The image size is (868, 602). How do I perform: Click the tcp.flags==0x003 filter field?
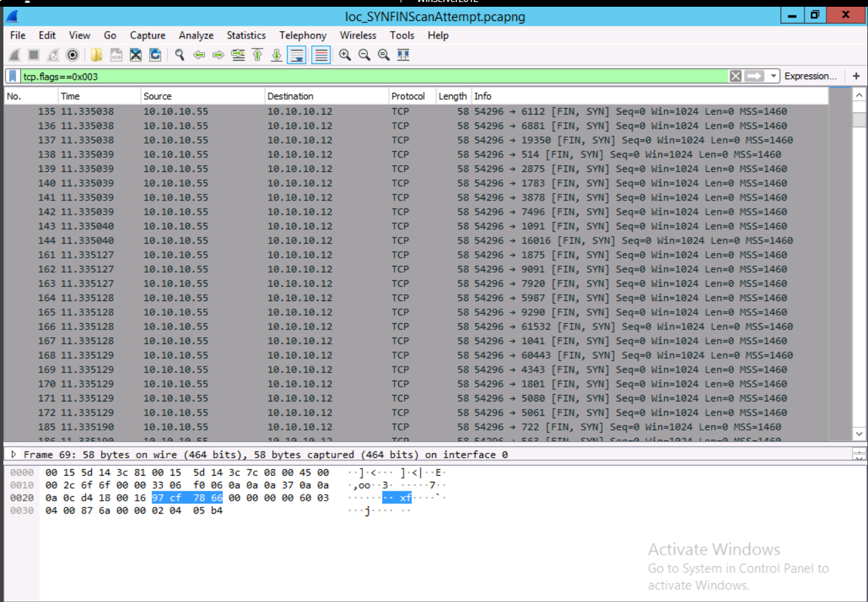374,76
